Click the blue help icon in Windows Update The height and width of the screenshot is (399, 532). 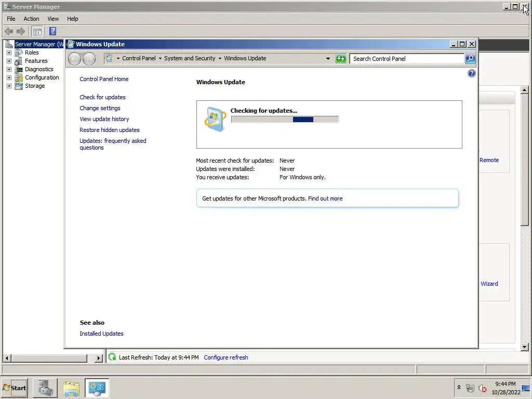tap(471, 73)
